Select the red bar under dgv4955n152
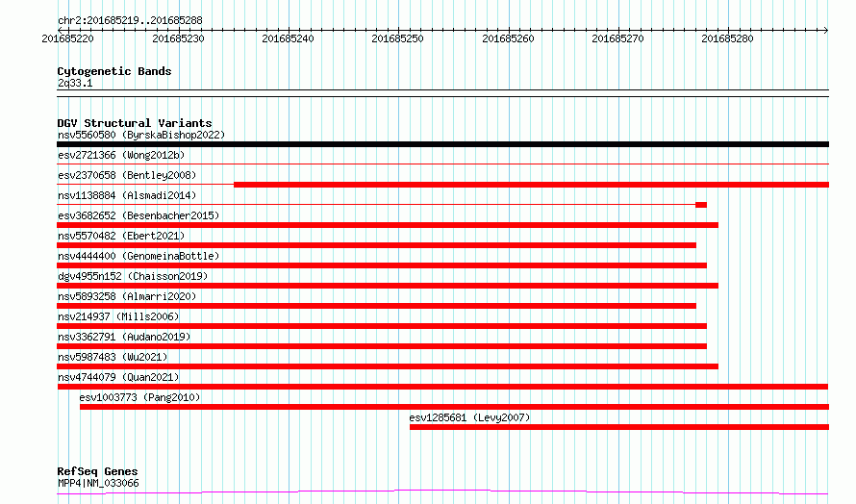856x504 pixels. 388,286
